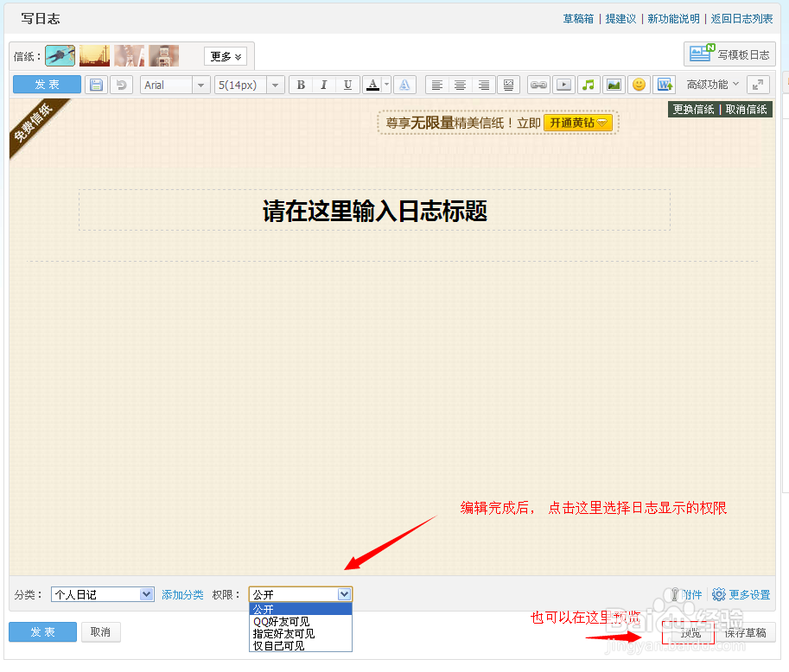This screenshot has width=789, height=672.
Task: Insert a hyperlink into the blog
Action: tap(538, 85)
